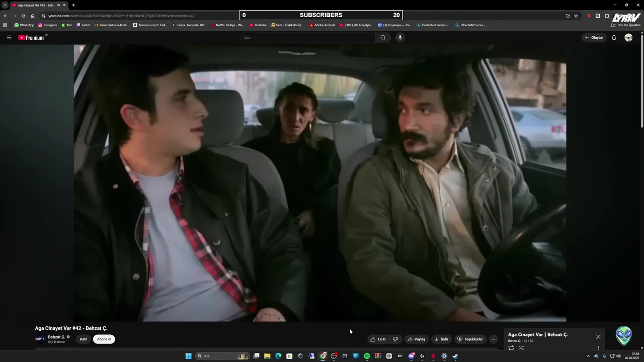The image size is (644, 362).
Task: Mute the tab via speaker icon
Action: pos(58,5)
